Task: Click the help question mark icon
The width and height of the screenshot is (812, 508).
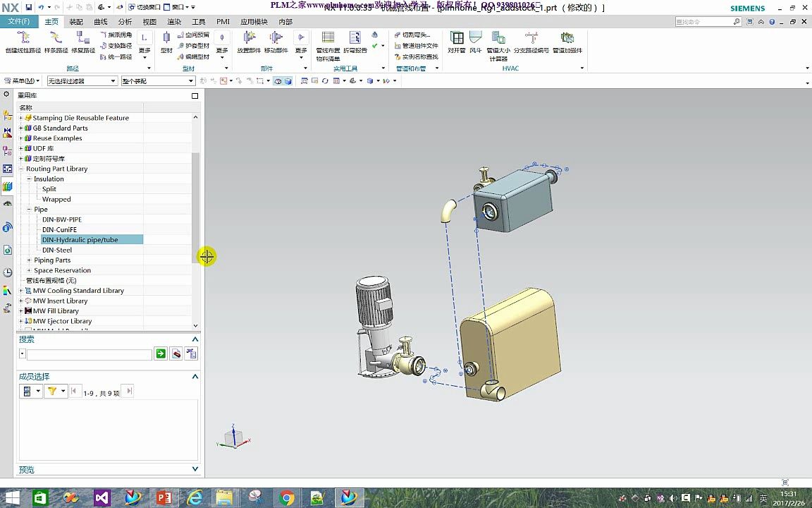Action: [772, 22]
